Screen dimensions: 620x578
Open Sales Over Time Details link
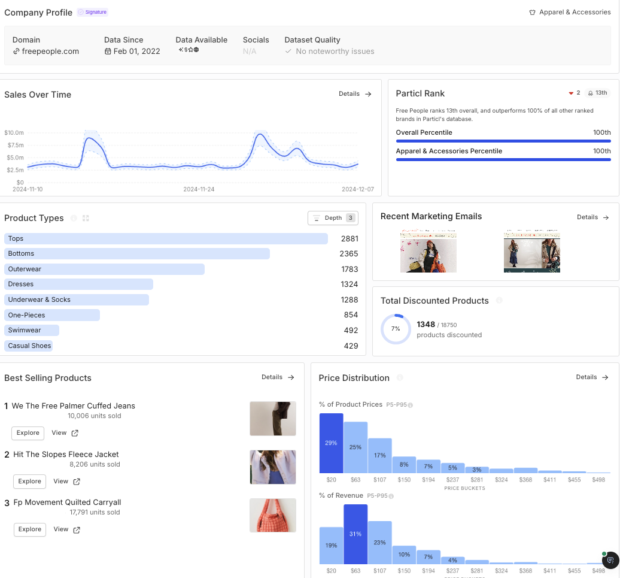(x=355, y=94)
